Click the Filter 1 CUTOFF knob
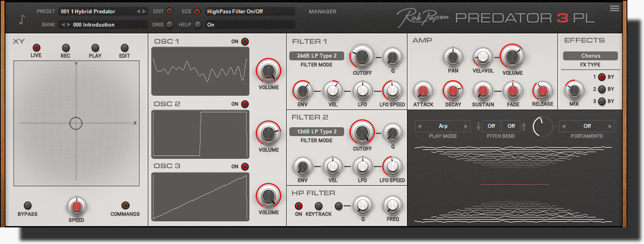This screenshot has height=244, width=644. 362,56
